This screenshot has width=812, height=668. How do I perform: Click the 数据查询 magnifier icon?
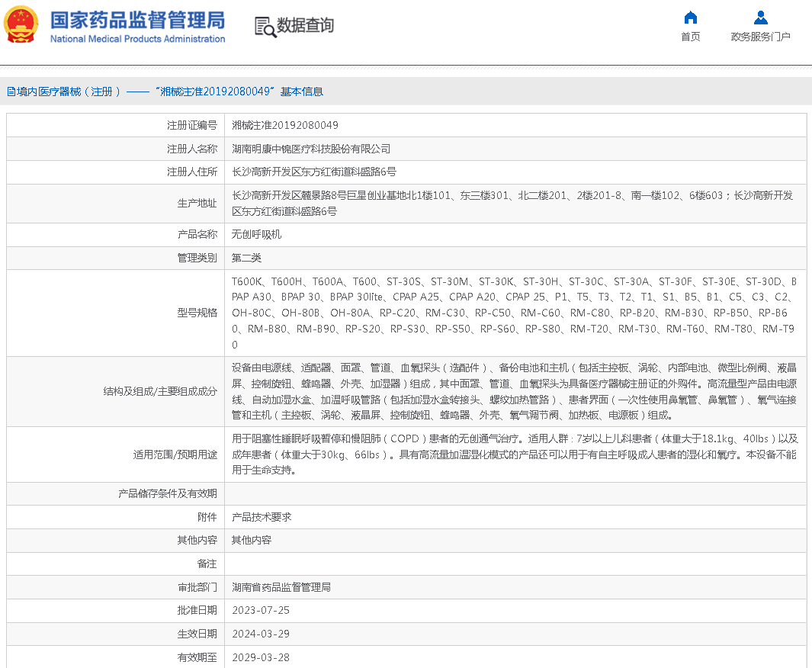click(x=265, y=27)
